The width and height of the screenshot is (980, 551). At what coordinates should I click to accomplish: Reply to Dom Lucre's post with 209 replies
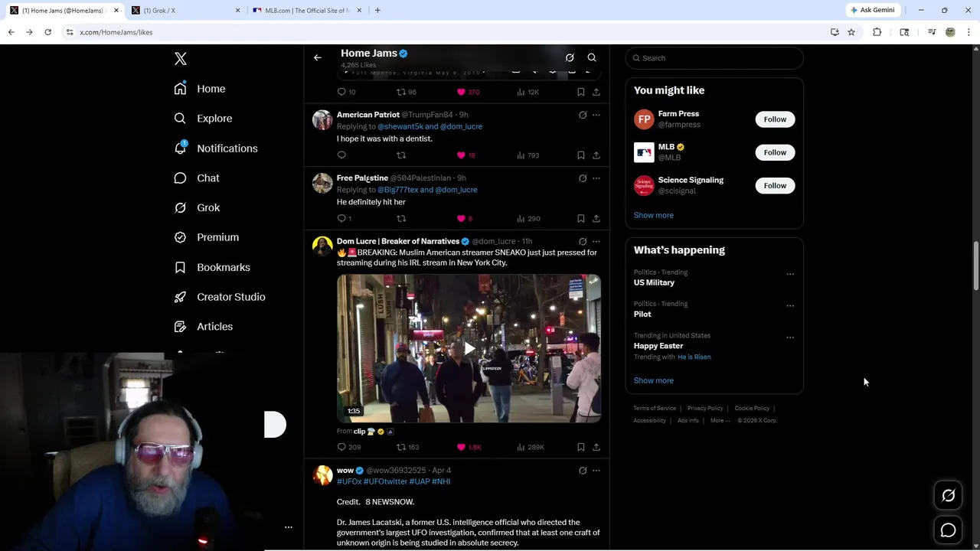click(x=348, y=447)
